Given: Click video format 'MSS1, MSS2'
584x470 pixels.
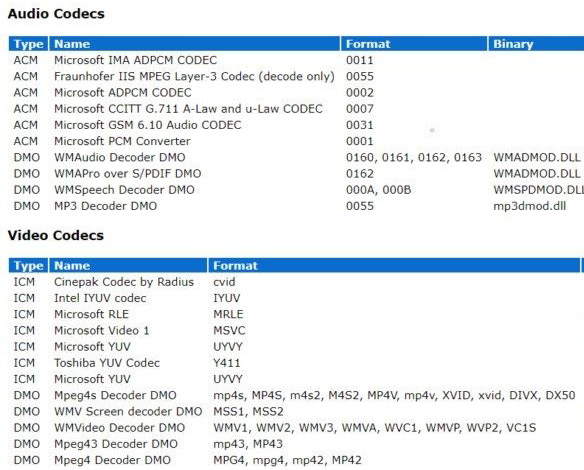Looking at the screenshot, I should click(248, 412).
